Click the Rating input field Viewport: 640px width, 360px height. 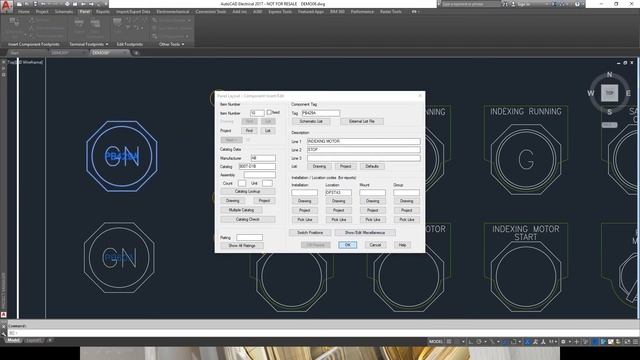click(249, 238)
